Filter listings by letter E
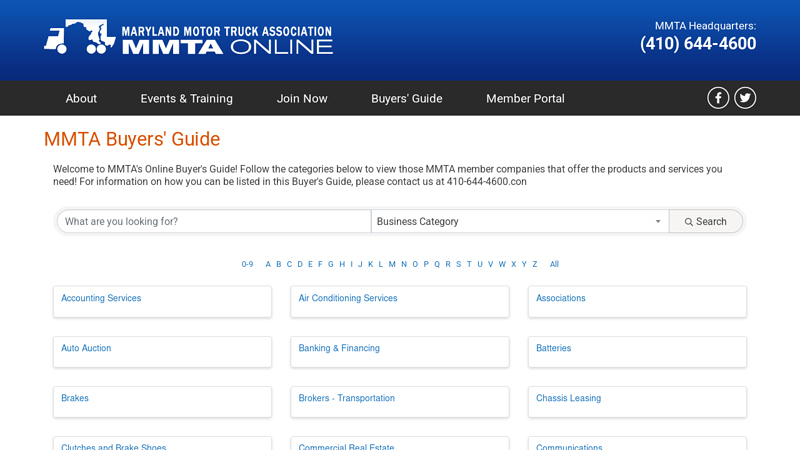This screenshot has height=450, width=800. 310,264
